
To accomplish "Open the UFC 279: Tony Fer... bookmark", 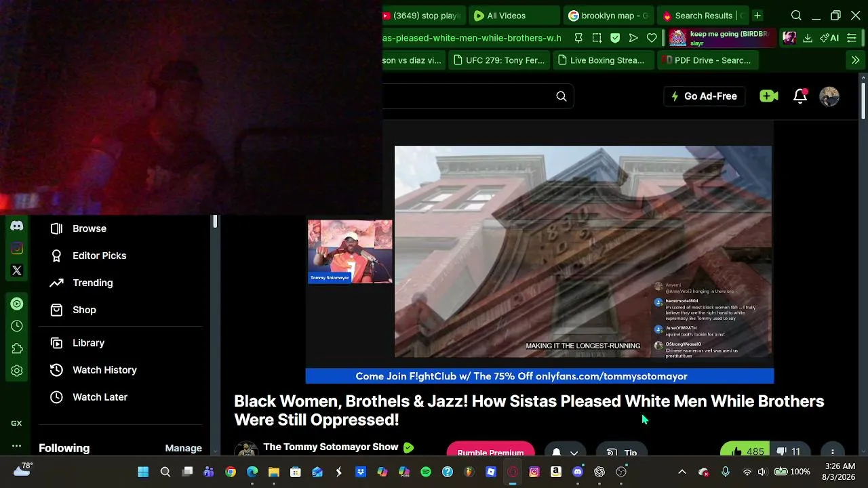I will pos(499,60).
